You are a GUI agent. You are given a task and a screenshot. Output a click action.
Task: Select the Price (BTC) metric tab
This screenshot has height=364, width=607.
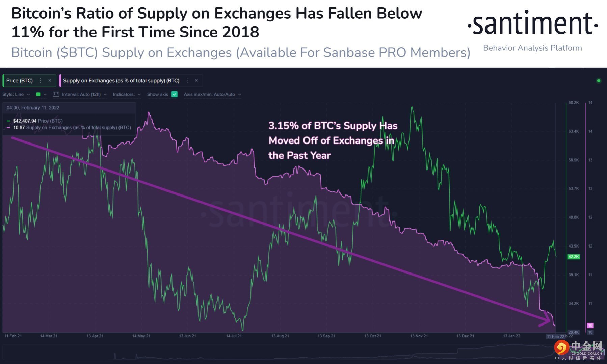coord(20,81)
